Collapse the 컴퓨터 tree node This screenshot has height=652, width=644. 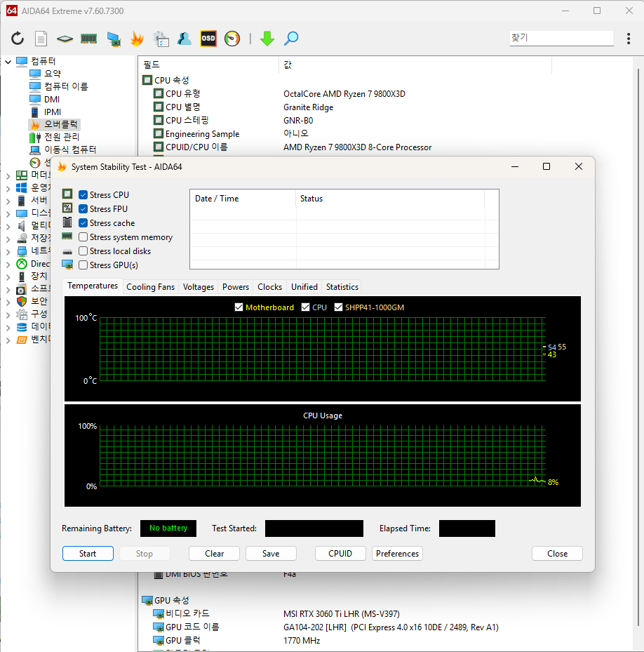8,62
